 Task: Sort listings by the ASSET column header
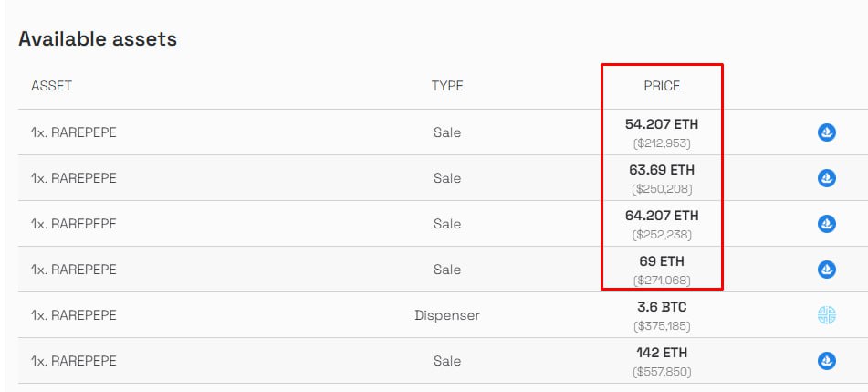point(51,86)
